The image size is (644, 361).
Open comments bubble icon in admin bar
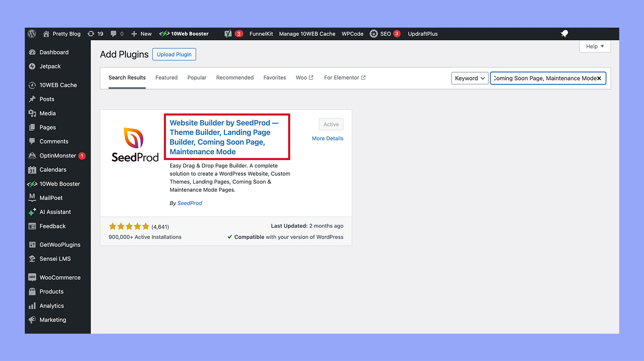[x=114, y=34]
